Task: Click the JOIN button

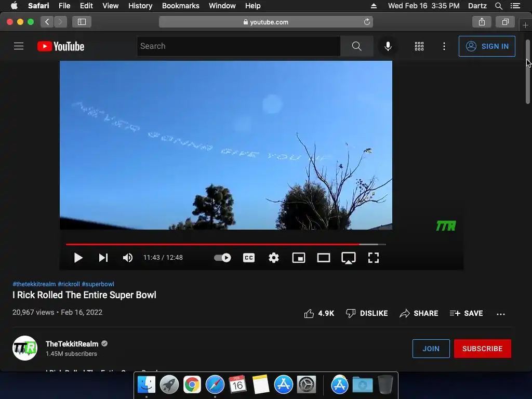Action: 431,349
